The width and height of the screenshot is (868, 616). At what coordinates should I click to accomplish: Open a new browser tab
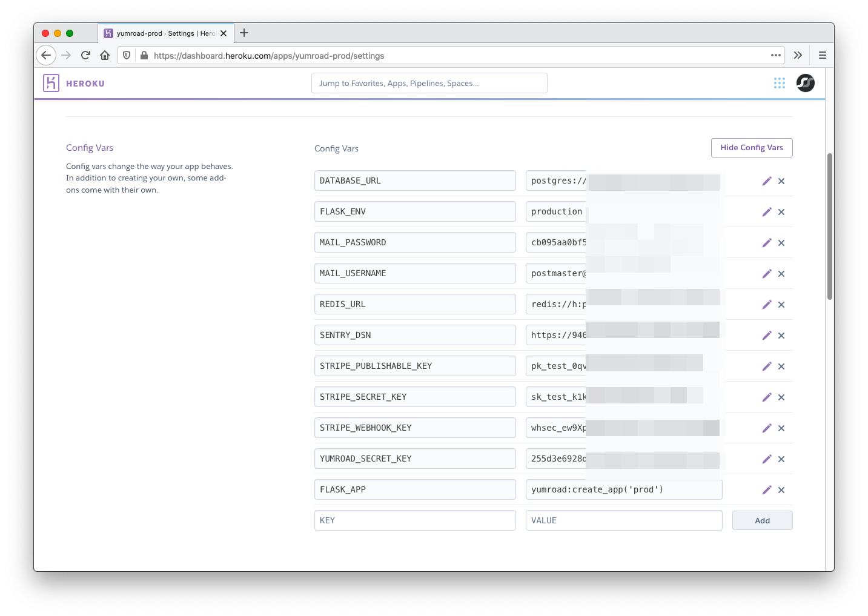coord(244,33)
